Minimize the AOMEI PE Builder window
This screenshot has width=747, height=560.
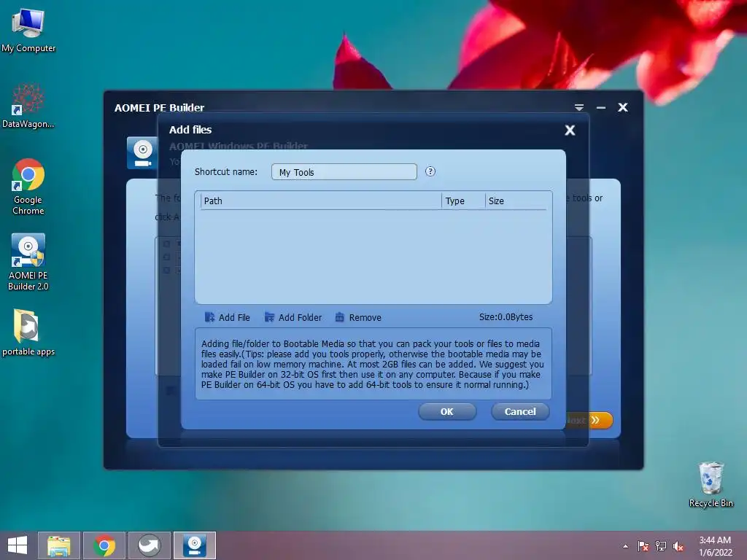pos(601,108)
